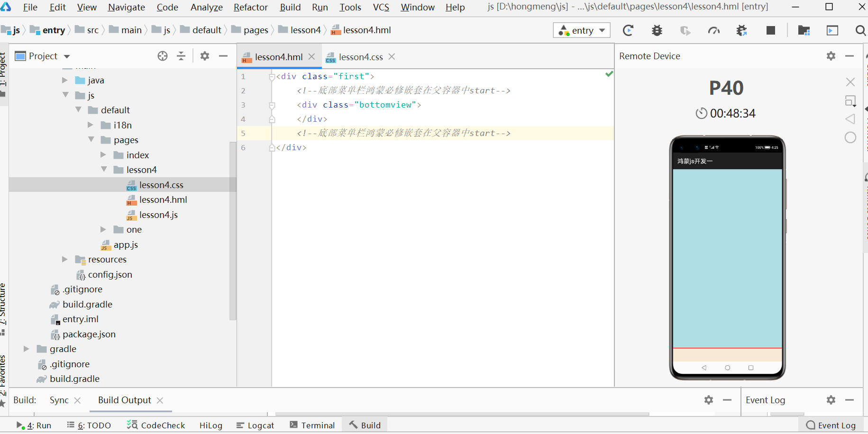Expand the index folder

(x=103, y=154)
